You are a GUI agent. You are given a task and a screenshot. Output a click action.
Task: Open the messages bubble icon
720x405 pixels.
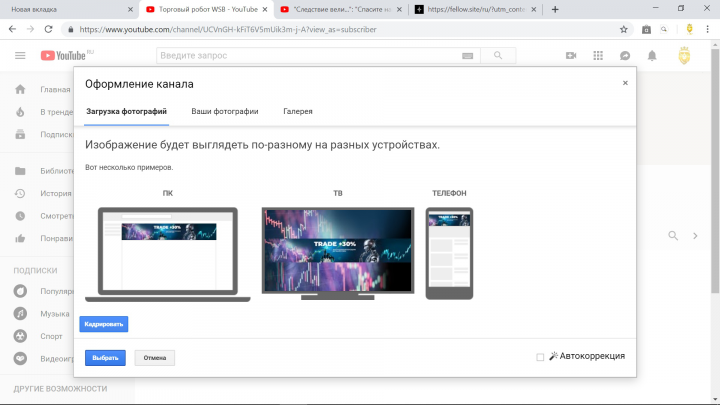coord(625,56)
